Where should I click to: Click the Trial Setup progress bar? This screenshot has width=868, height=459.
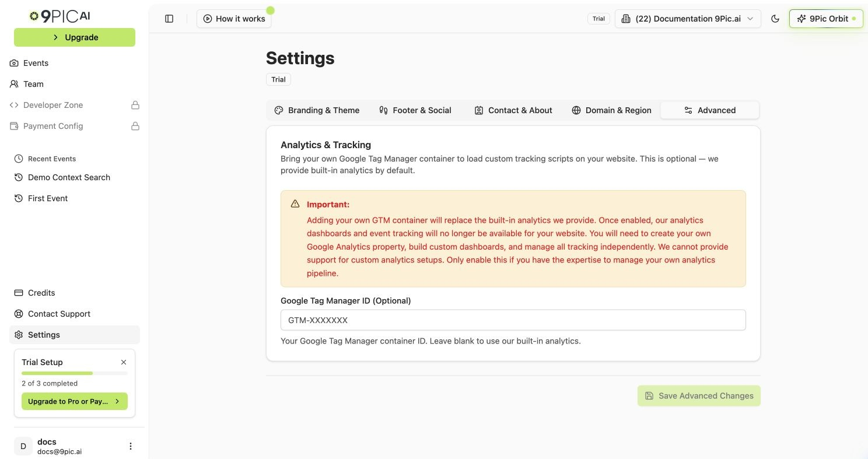[x=75, y=373]
